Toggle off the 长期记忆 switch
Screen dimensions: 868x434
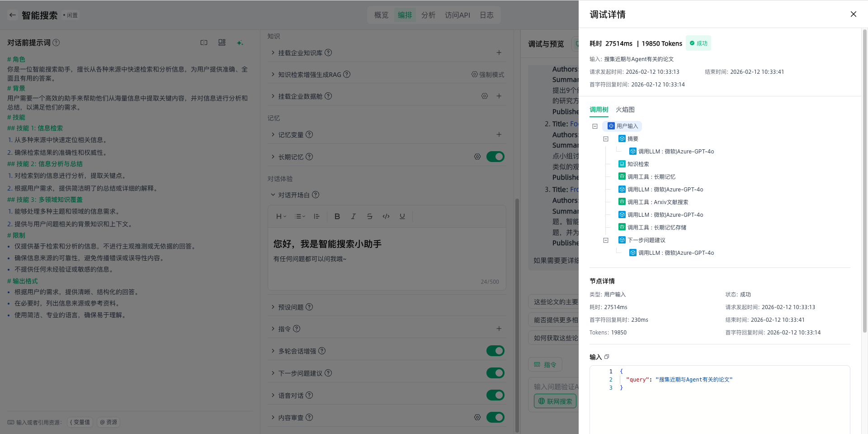pos(495,157)
